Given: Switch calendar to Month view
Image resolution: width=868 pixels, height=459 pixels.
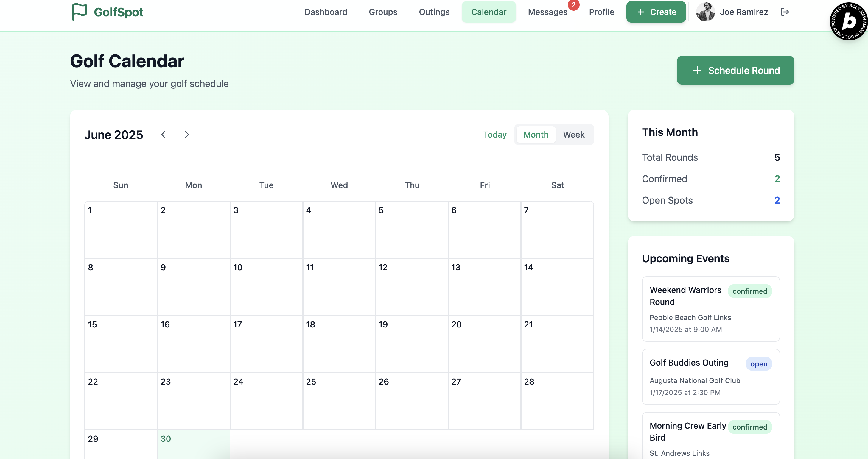Looking at the screenshot, I should 536,135.
